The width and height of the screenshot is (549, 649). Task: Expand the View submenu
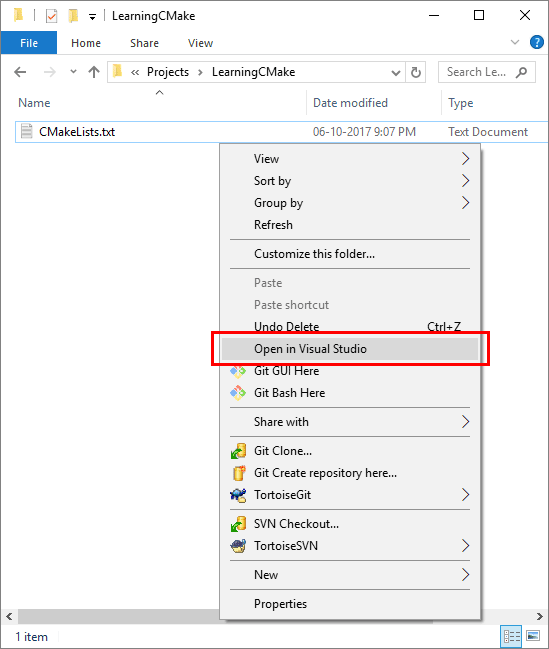click(x=465, y=159)
